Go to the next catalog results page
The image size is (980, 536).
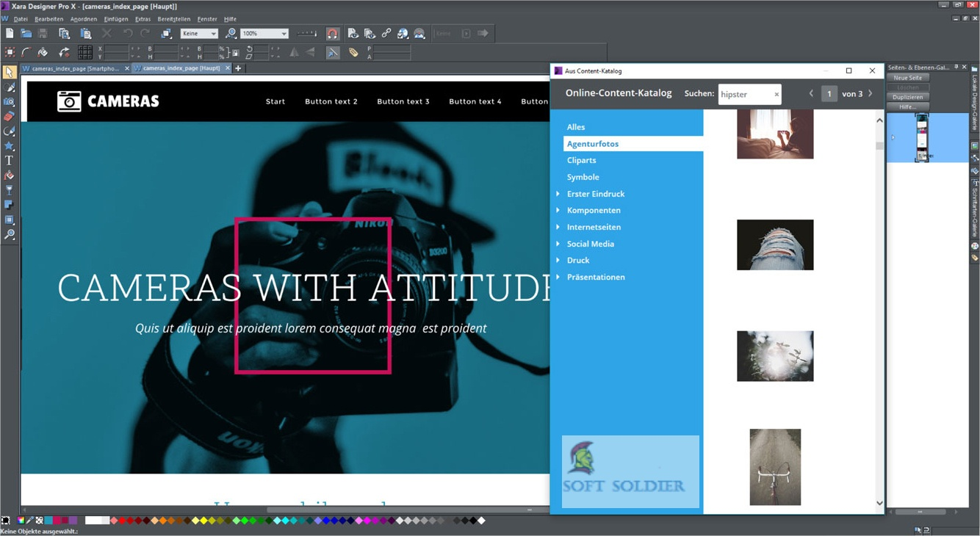pos(871,94)
